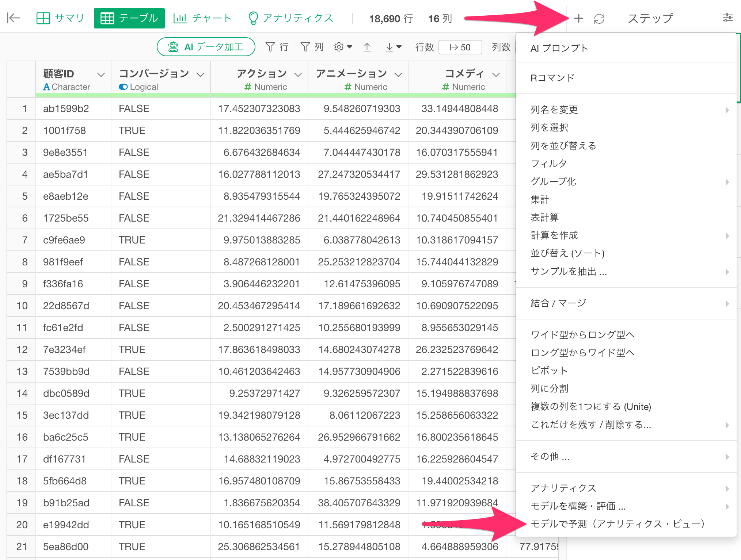Choose モデルで予測（アナリティクス・ビュー）

(x=626, y=524)
